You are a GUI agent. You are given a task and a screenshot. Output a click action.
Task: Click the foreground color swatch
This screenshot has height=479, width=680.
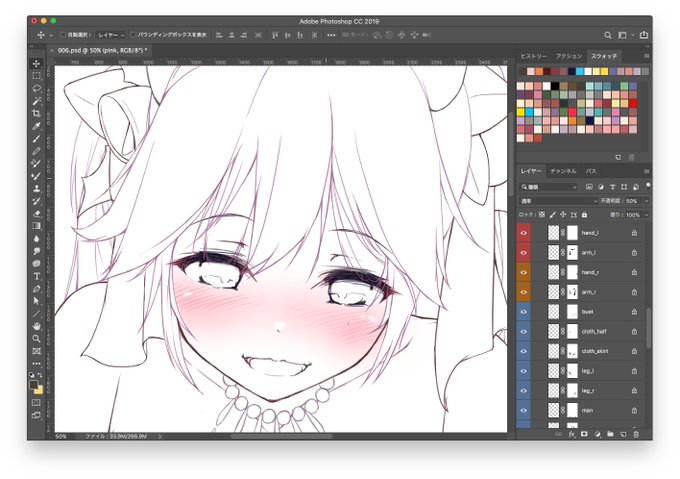[x=33, y=385]
